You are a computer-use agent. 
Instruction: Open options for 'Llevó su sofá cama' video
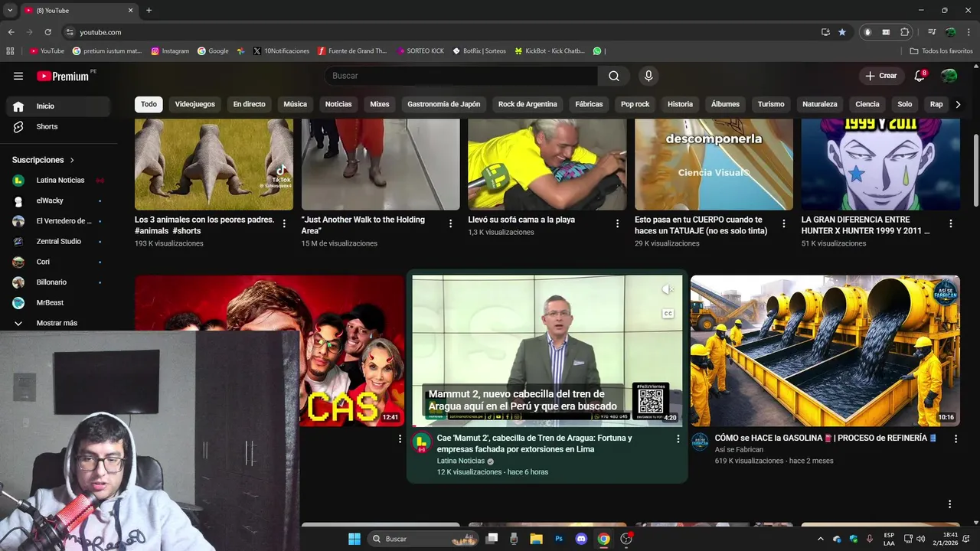point(617,223)
